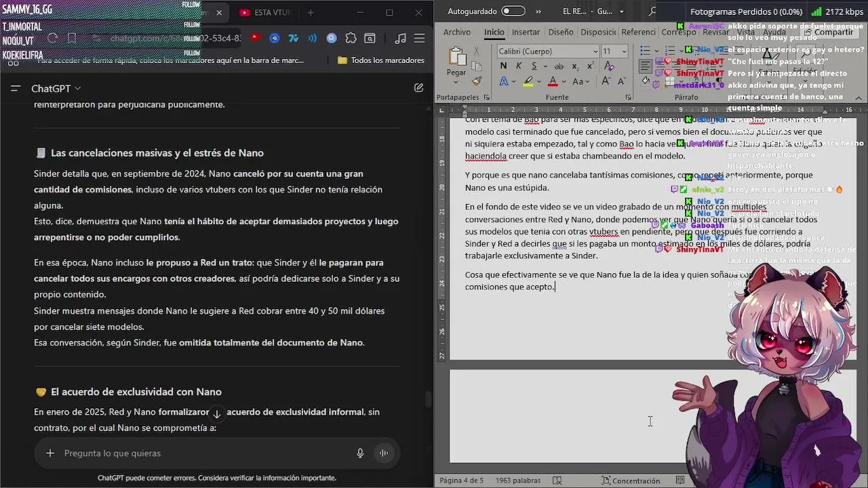
Task: Bookmark this page with the bookmark icon
Action: point(72,39)
